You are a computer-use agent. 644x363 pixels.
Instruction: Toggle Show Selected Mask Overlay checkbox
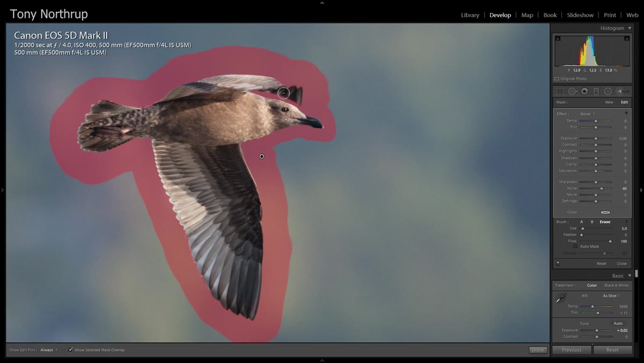(x=70, y=350)
